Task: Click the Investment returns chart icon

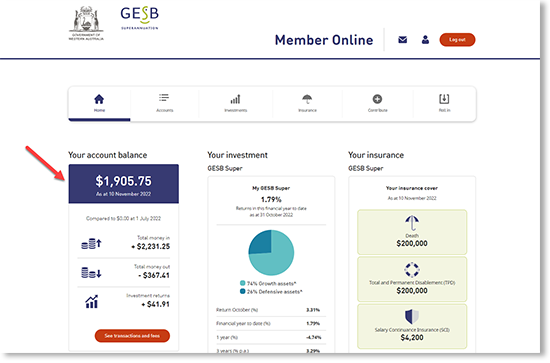Action: 92,302
